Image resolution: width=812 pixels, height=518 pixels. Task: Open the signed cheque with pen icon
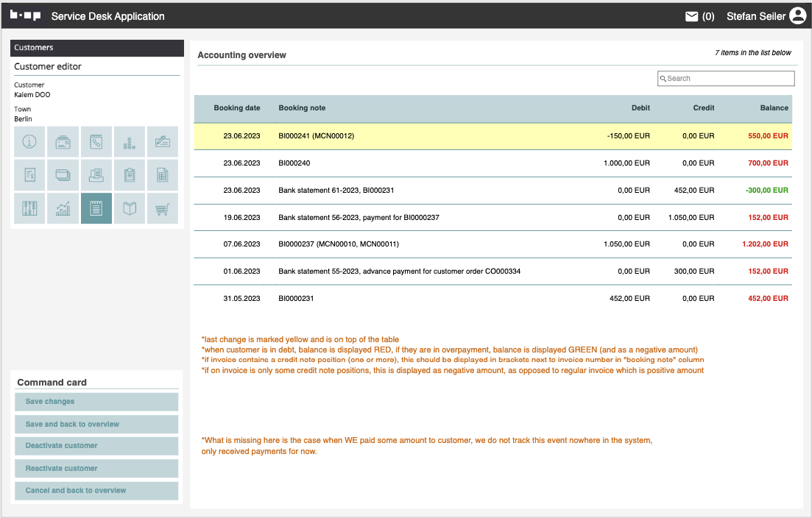[162, 141]
